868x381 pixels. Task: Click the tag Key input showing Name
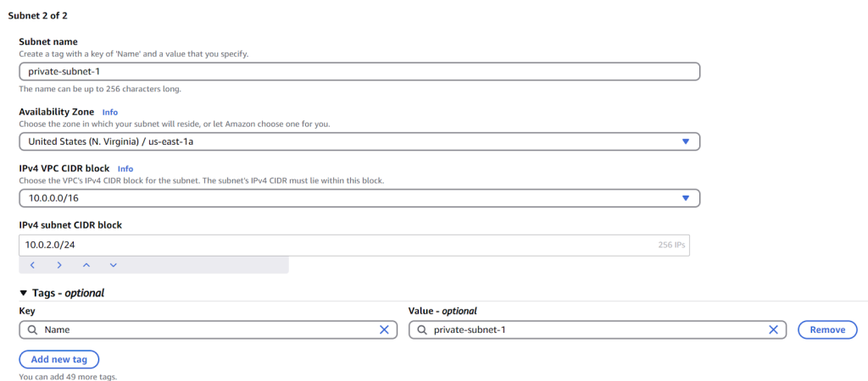click(x=209, y=329)
